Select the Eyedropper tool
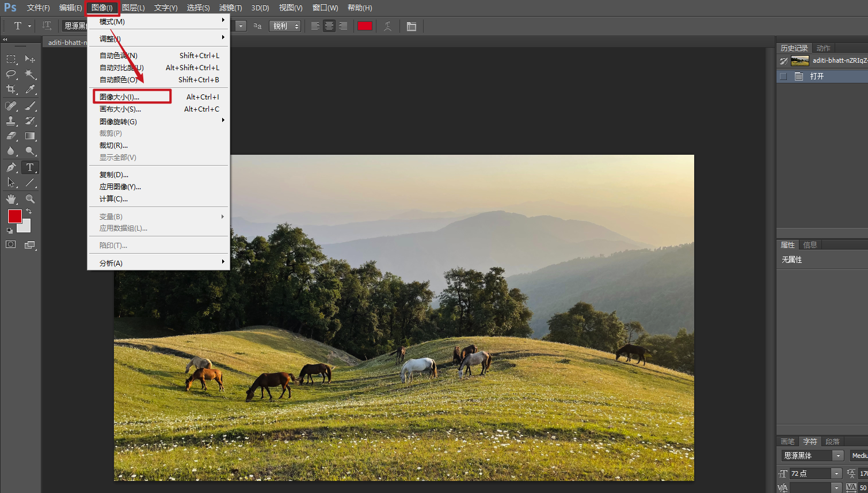This screenshot has height=493, width=868. (x=30, y=89)
